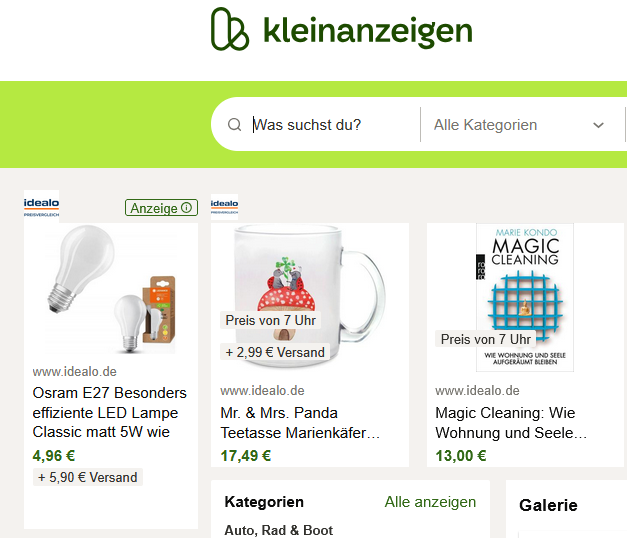Open the Marienkäfer teacup product image
The width and height of the screenshot is (627, 538).
click(x=310, y=296)
